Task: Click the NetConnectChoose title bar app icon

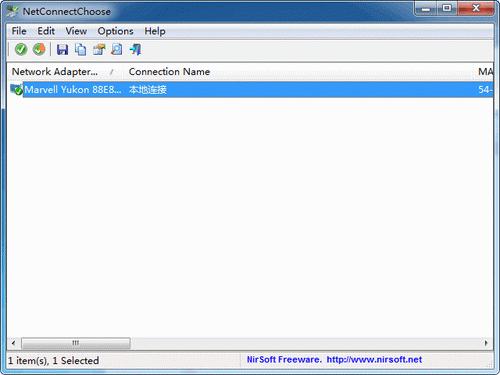Action: pyautogui.click(x=12, y=12)
